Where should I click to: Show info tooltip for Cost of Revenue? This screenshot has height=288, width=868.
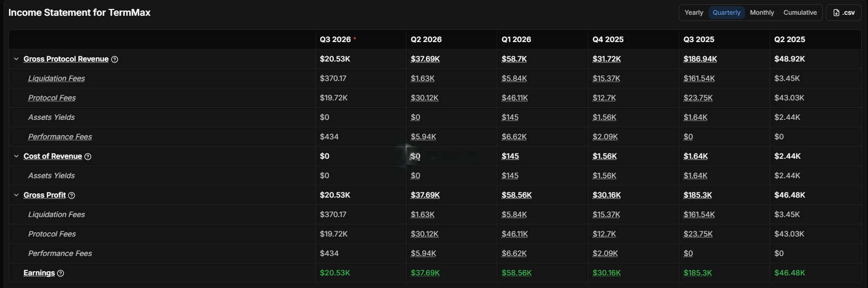[x=88, y=157]
